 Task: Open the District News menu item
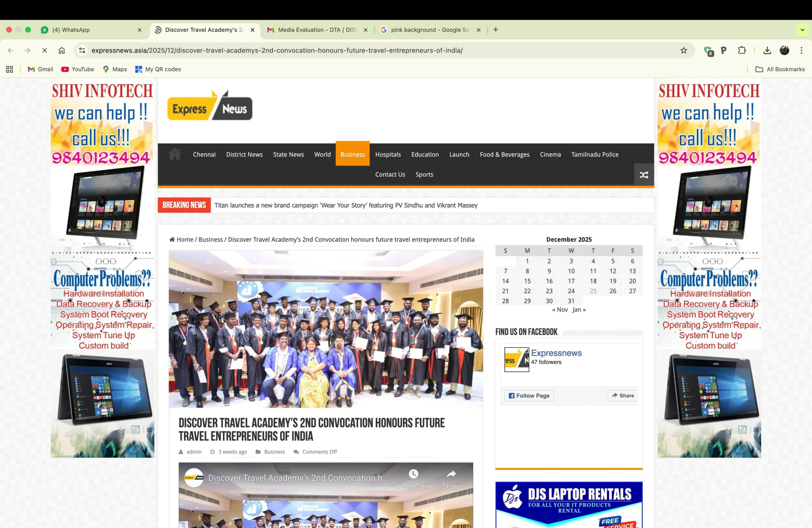244,154
